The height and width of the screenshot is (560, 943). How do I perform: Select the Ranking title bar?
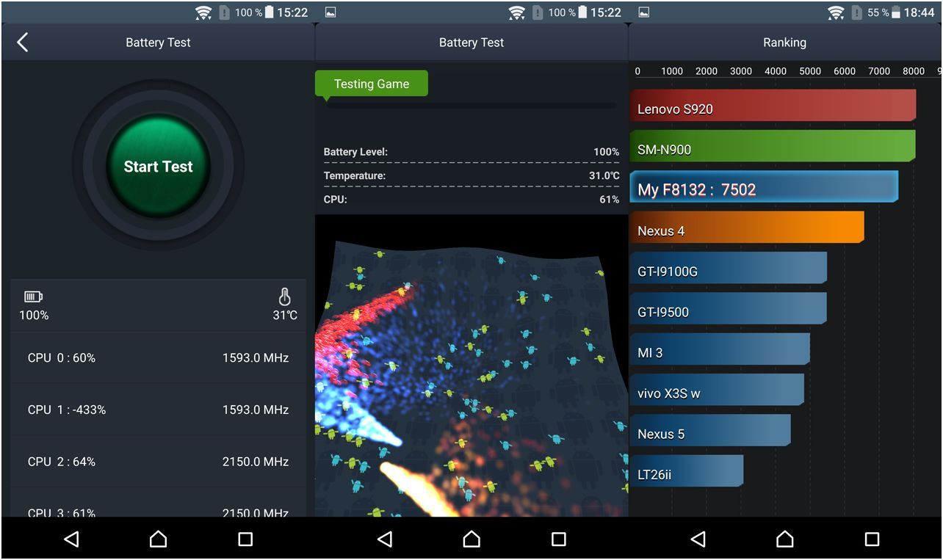pyautogui.click(x=784, y=42)
